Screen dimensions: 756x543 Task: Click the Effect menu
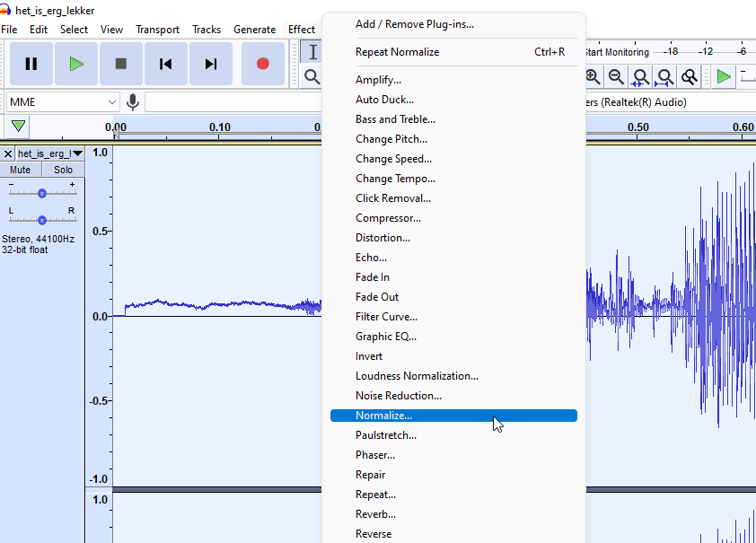[x=302, y=30]
